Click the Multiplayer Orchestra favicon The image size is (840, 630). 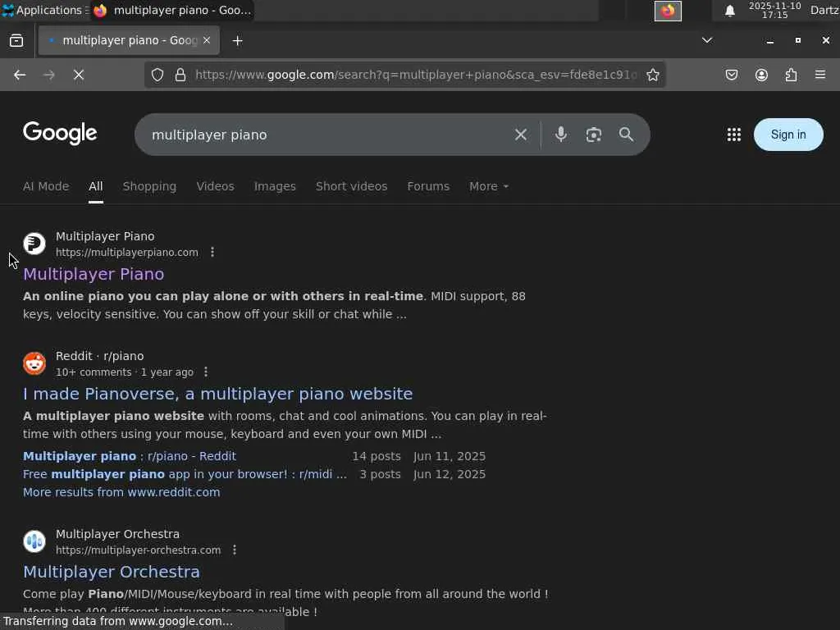[x=34, y=541]
